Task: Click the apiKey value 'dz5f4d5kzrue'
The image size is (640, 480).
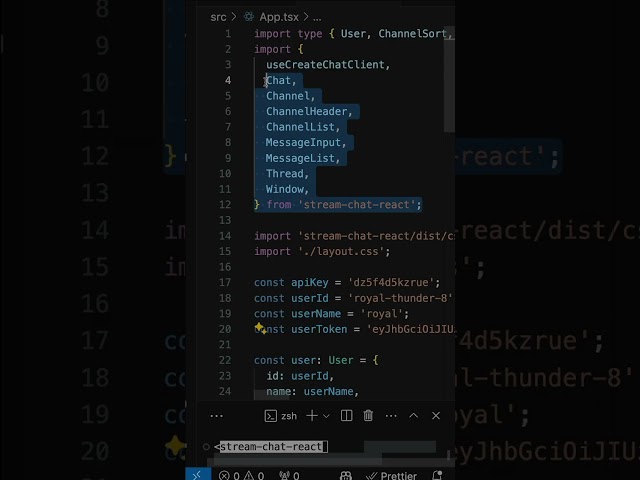Action: pyautogui.click(x=391, y=282)
